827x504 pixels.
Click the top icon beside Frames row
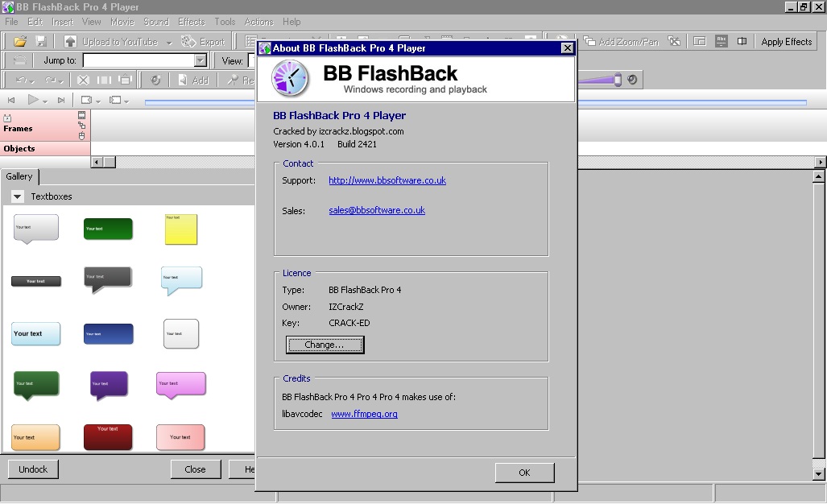coord(82,114)
